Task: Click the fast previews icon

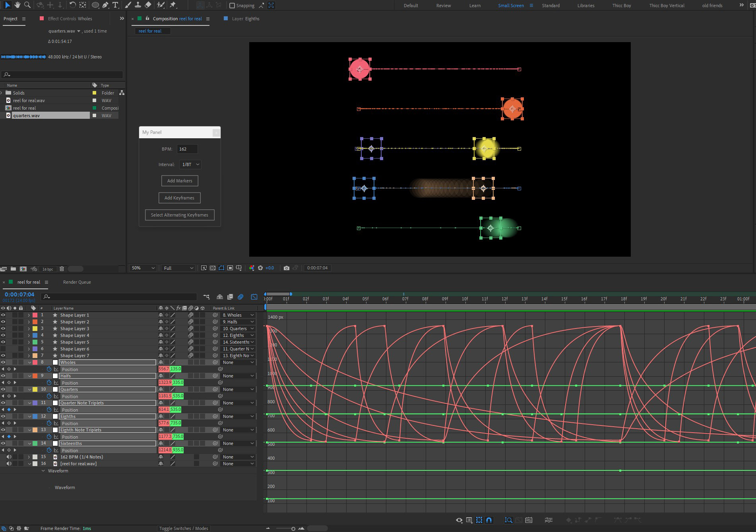Action: point(204,268)
